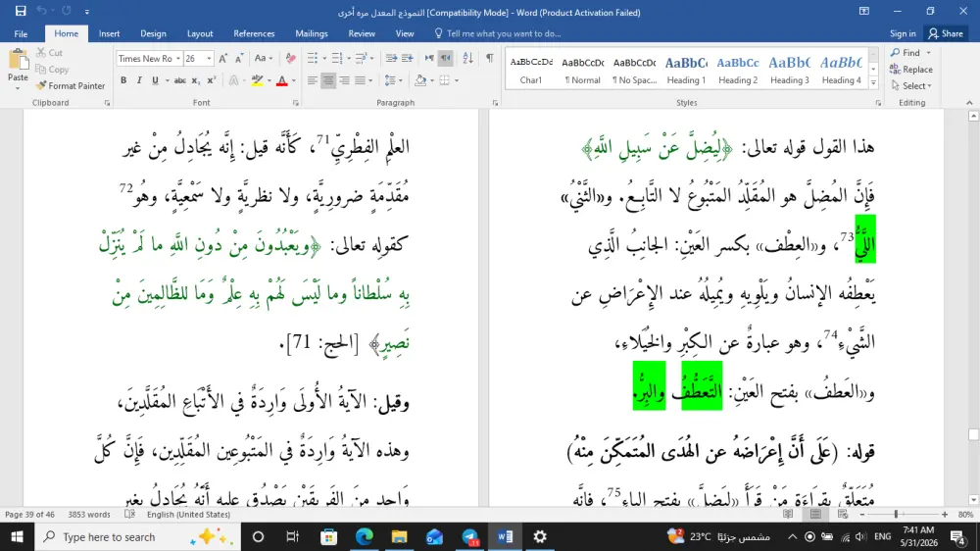The image size is (980, 551).
Task: Save the document using the floppy icon
Action: 21,11
